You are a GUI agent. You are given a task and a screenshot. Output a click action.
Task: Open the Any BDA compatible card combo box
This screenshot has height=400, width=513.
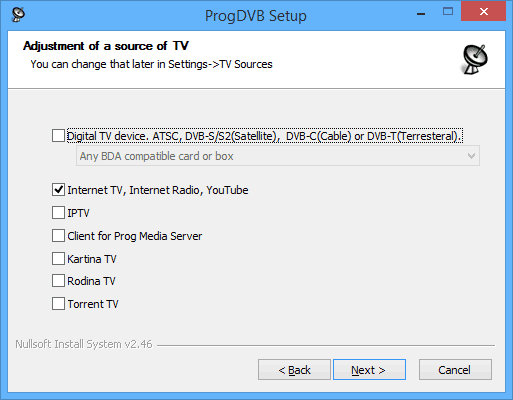278,156
